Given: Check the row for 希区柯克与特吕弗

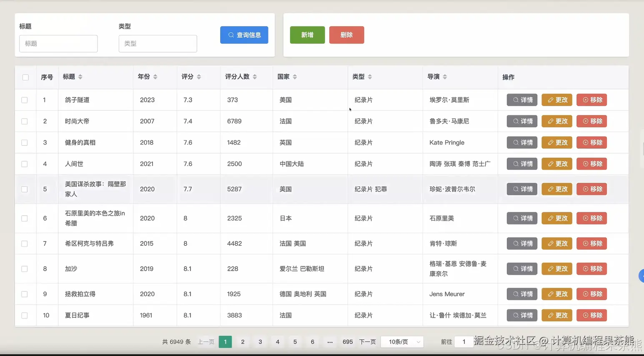Looking at the screenshot, I should [25, 244].
